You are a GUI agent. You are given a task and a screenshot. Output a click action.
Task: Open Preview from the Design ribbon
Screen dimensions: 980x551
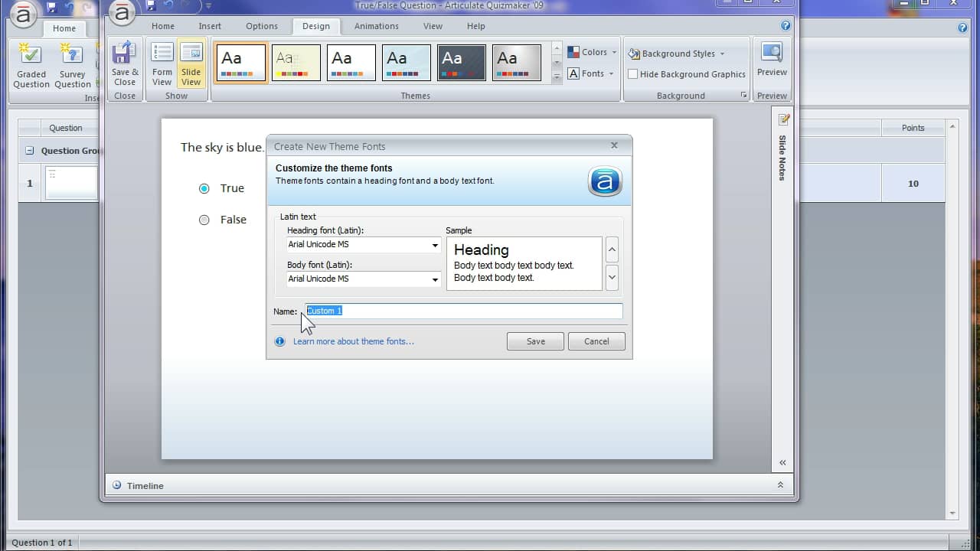[x=772, y=61]
